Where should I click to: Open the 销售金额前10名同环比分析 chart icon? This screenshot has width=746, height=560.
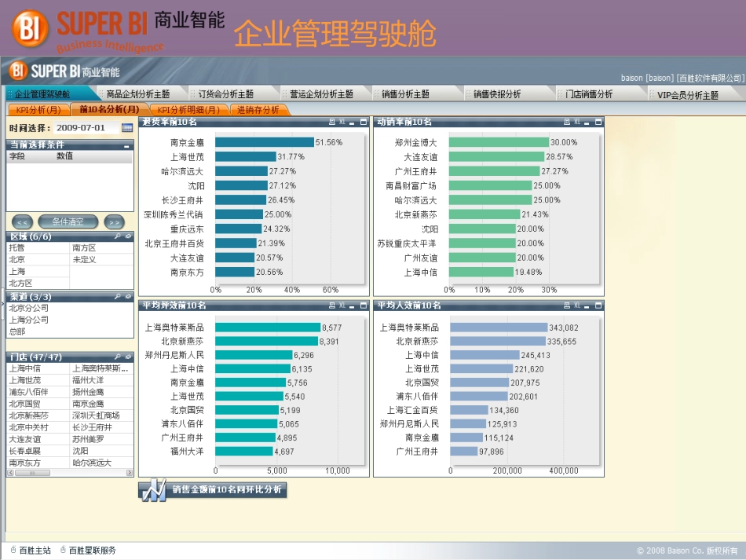[x=154, y=490]
